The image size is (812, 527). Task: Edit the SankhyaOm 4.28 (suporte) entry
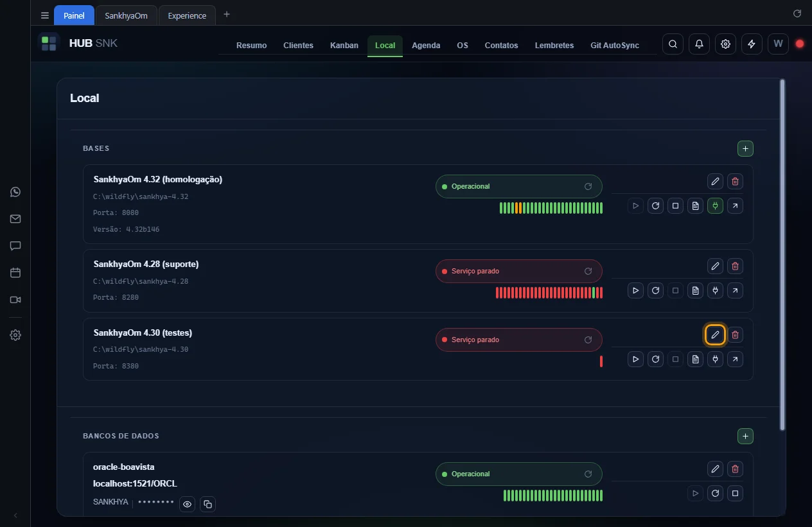[x=715, y=266]
